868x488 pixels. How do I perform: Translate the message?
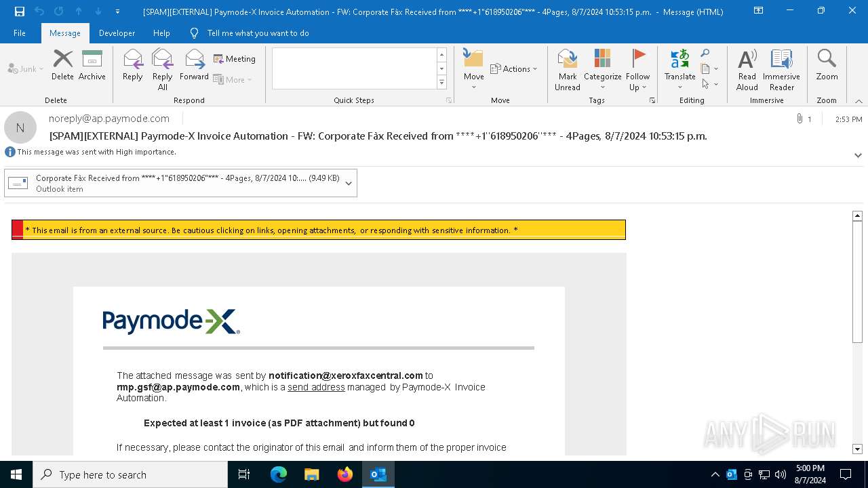point(680,70)
